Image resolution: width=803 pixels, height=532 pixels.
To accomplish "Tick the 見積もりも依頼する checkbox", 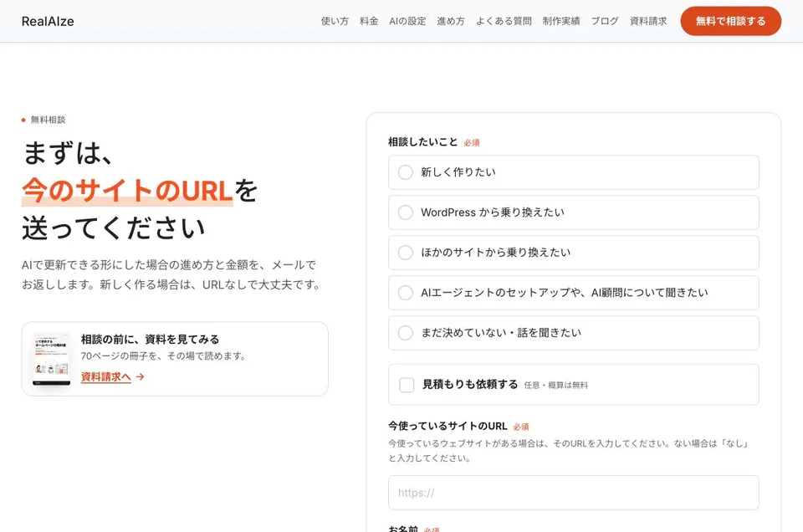I will pos(407,385).
